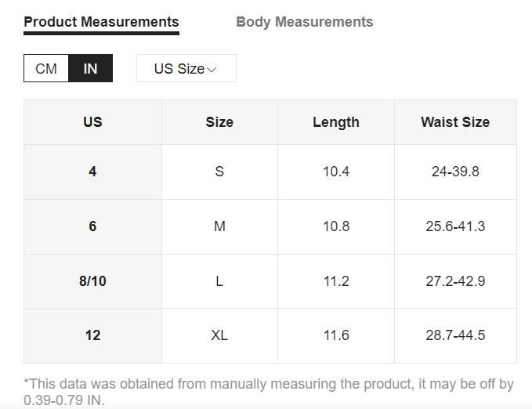
Task: Switch to Body Measurements tab
Action: tap(304, 22)
